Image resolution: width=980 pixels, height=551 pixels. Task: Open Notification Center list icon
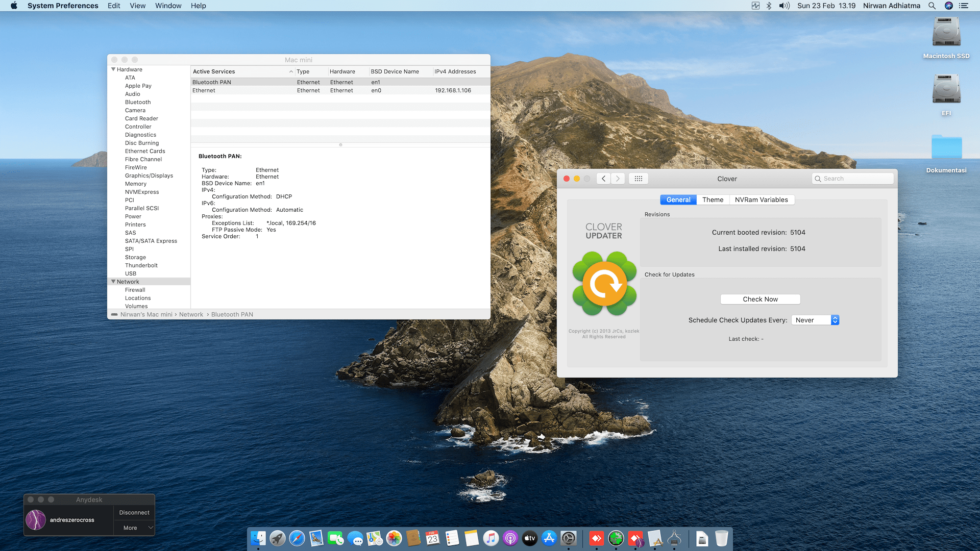click(964, 6)
